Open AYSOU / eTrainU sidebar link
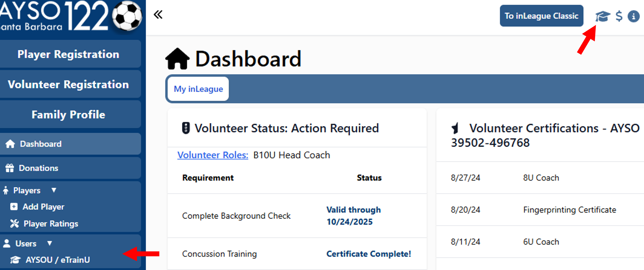Viewport: 644px width, 270px height. coord(58,260)
